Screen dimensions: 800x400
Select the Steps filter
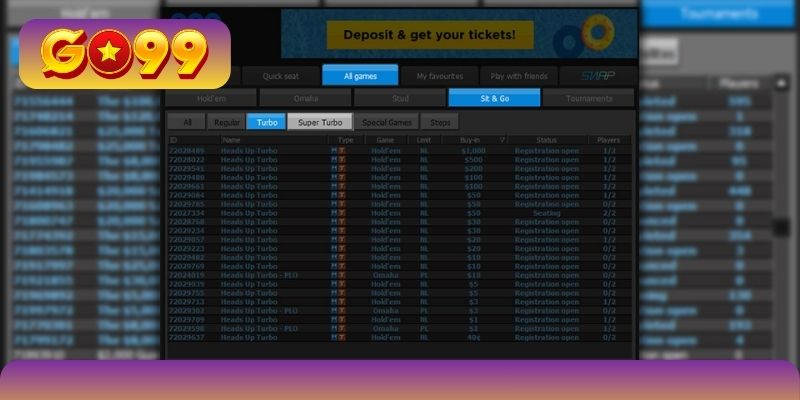point(440,122)
